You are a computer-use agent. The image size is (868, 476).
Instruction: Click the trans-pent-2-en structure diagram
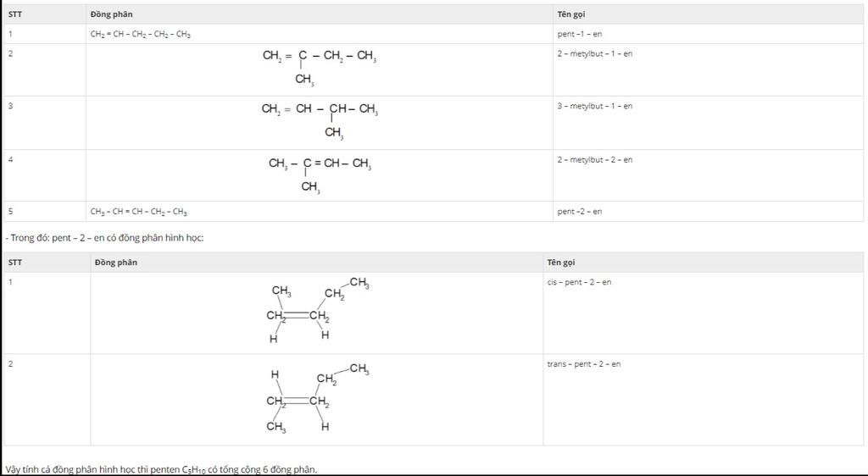tap(317, 398)
